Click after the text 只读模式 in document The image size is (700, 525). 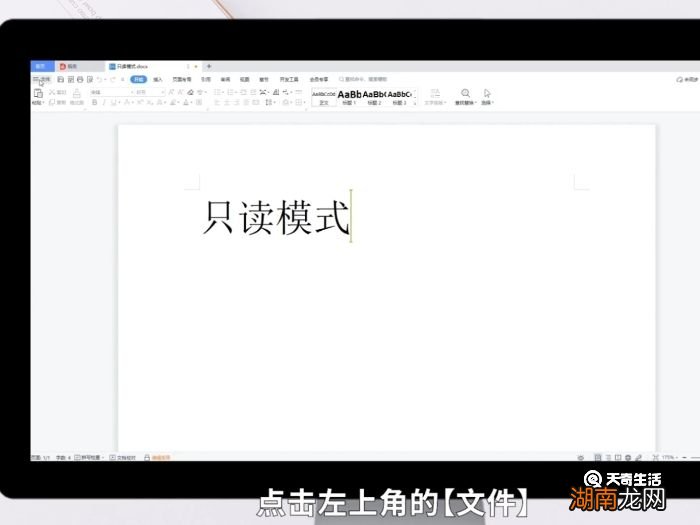pyautogui.click(x=351, y=217)
